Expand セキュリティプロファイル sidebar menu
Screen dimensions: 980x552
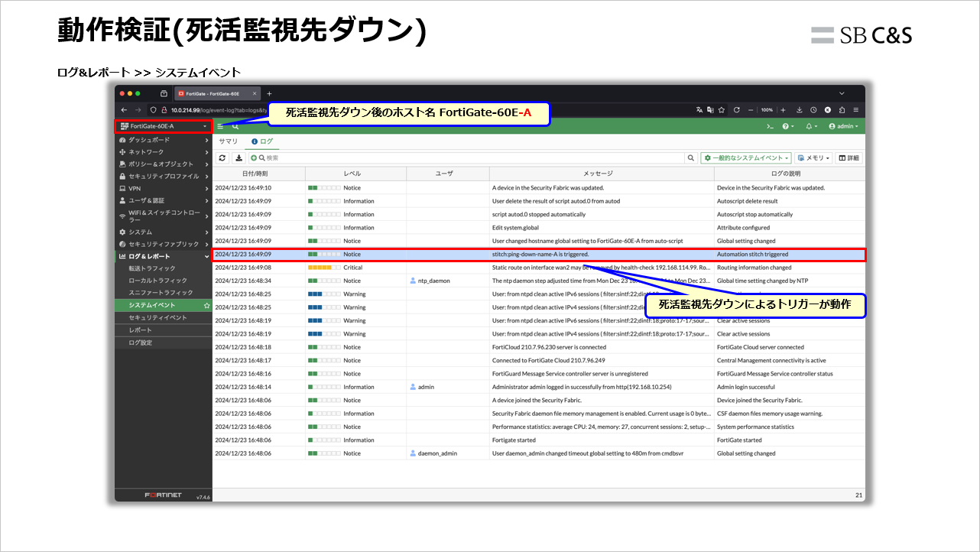[164, 177]
